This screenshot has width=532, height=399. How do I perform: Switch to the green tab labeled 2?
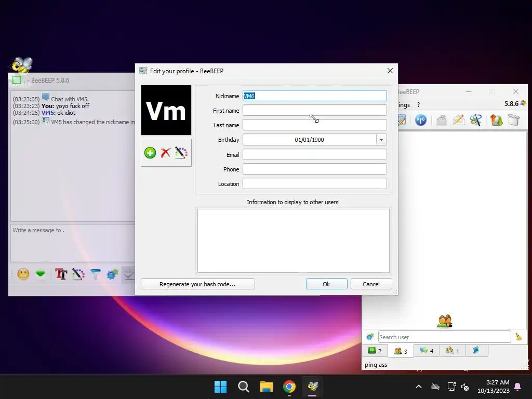coord(375,351)
